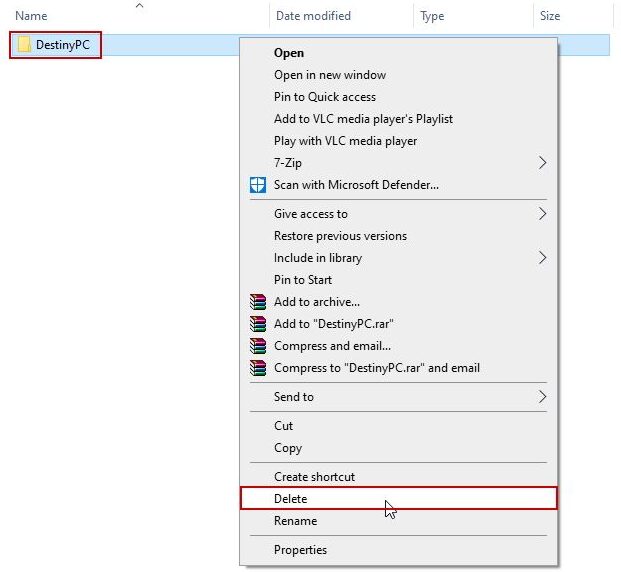This screenshot has height=572, width=621.
Task: Sort by the Date modified column header
Action: click(313, 16)
